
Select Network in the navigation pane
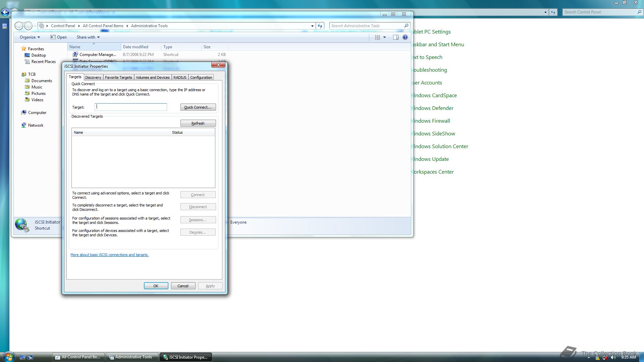32,125
